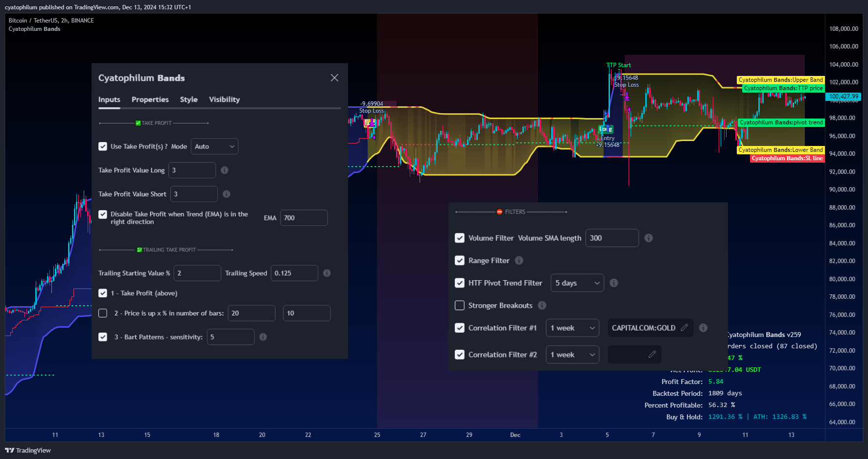Click the Trailing Speed 0.125 field
Viewport: 868px width, 459px height.
[x=294, y=273]
